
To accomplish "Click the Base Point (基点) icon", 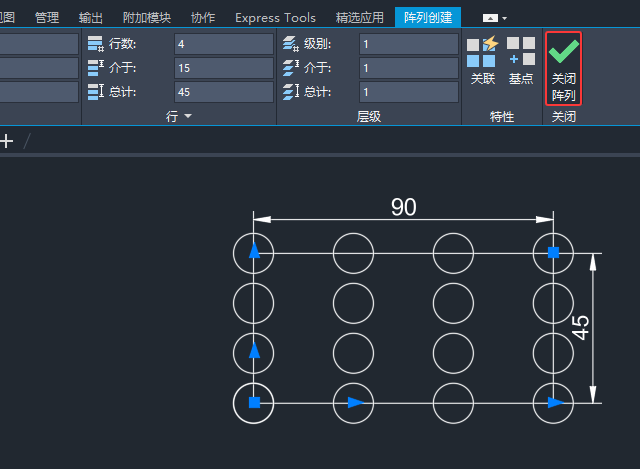I will point(521,53).
